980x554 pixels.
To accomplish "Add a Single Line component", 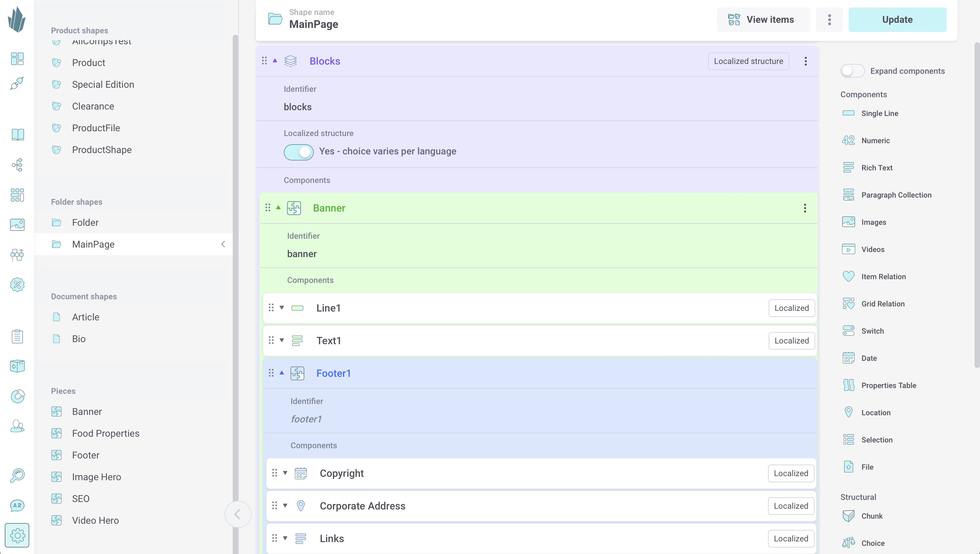I will click(870, 113).
